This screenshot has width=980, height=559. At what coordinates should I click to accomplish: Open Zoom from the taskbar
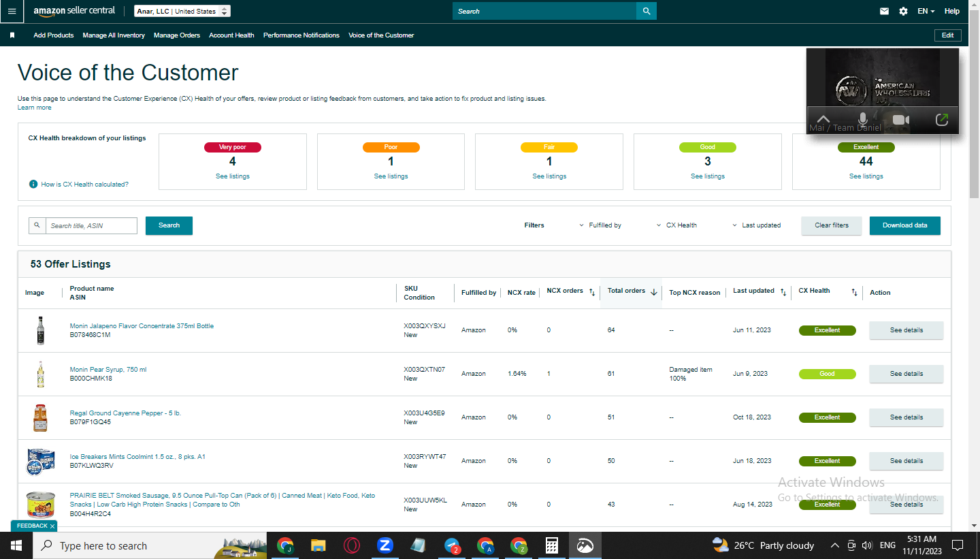(x=385, y=545)
